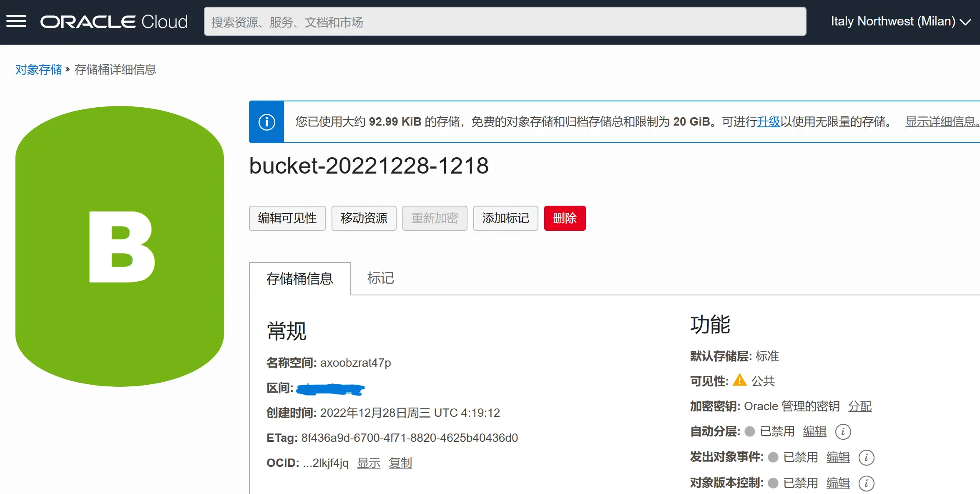Click the 常规 section heading
Screen dimensions: 980x494
[x=286, y=331]
